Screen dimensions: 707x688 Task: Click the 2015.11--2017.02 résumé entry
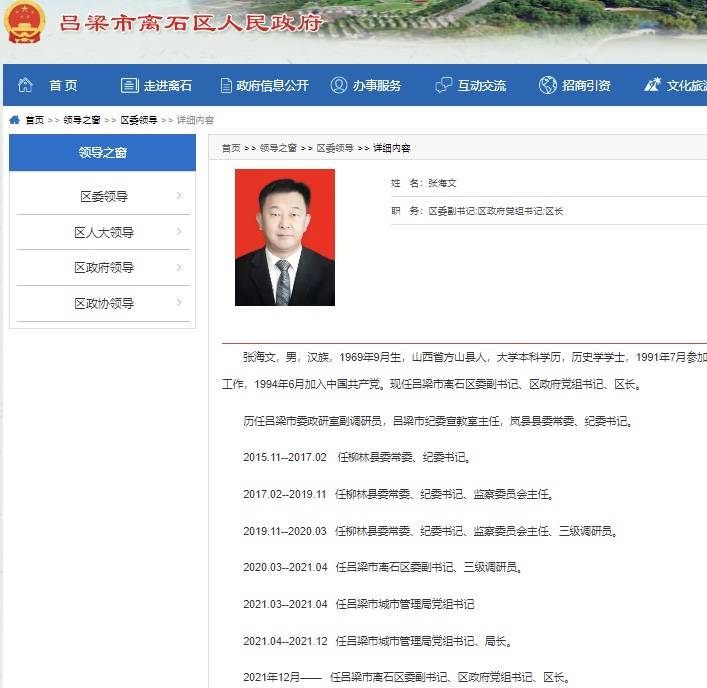(358, 457)
